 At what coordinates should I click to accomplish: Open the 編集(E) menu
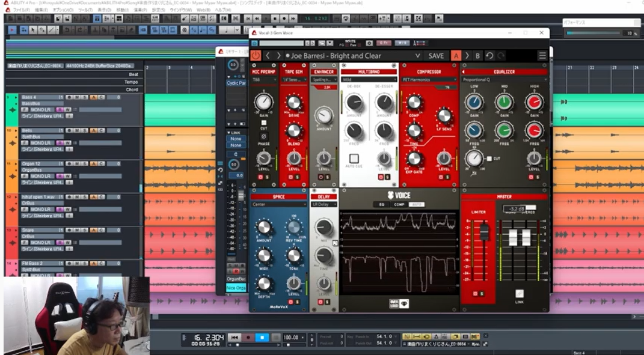[x=41, y=10]
